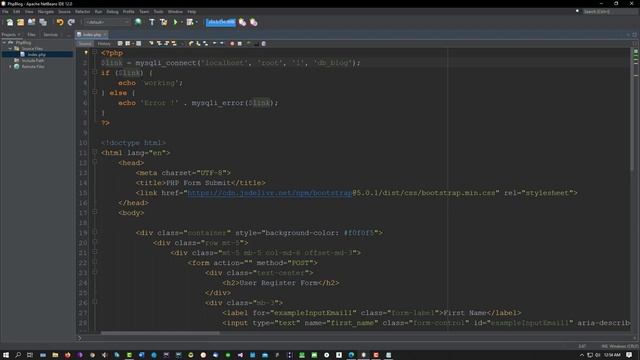Open the project configuration combo box
640x360 pixels.
pos(107,22)
